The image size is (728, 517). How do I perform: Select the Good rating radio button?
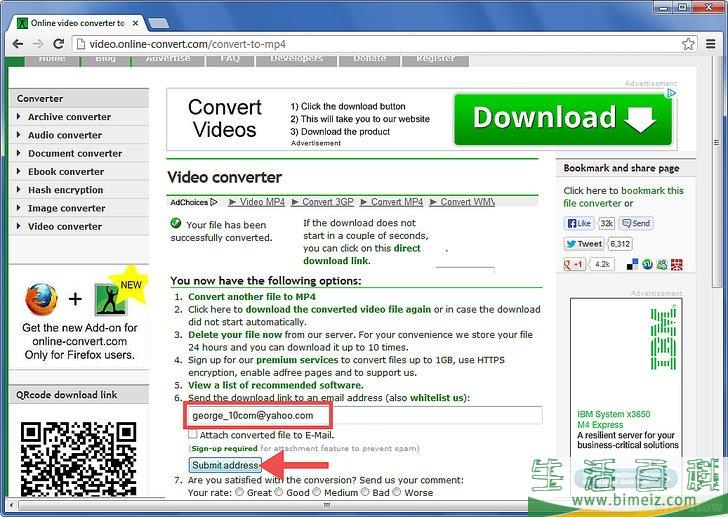click(279, 492)
